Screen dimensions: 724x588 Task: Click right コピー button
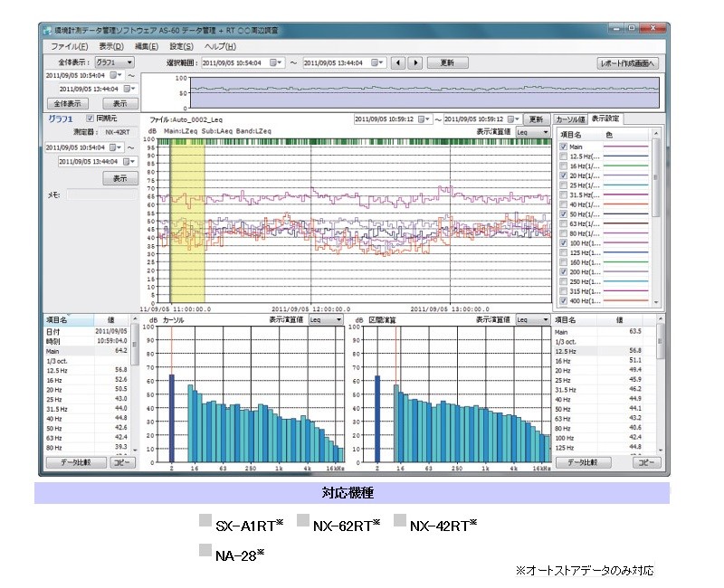tap(646, 462)
